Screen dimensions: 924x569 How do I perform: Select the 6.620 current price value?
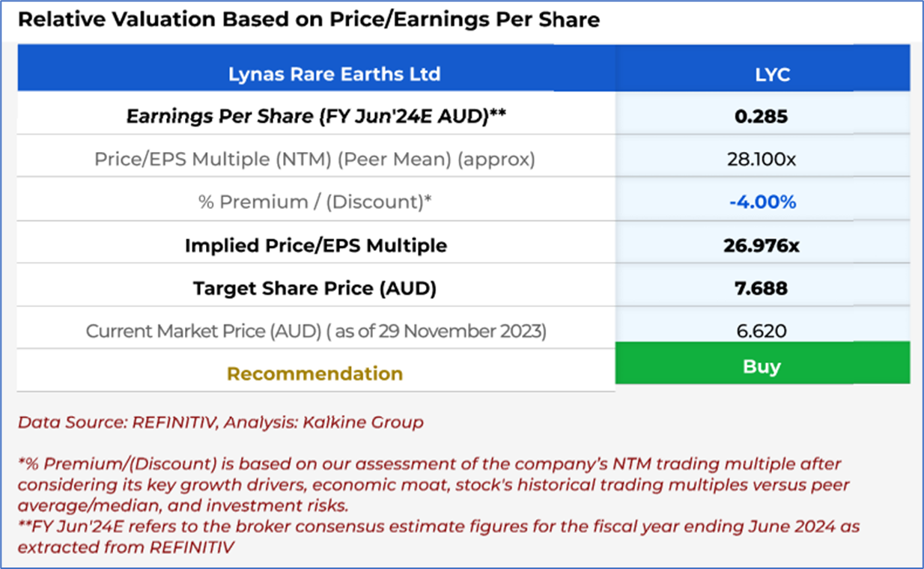click(x=762, y=331)
